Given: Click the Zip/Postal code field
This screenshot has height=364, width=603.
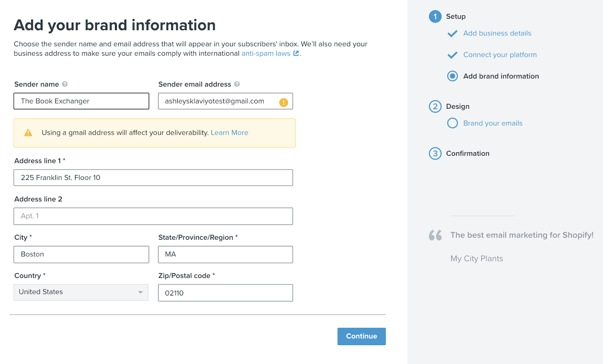Looking at the screenshot, I should click(225, 293).
